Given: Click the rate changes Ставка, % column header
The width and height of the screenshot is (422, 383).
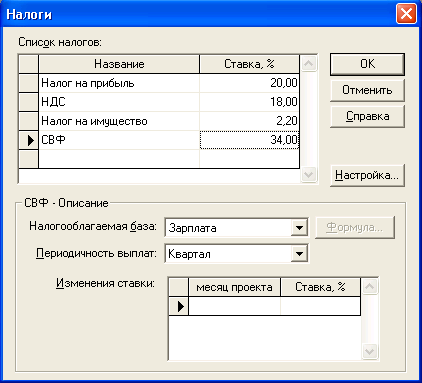Looking at the screenshot, I should [320, 287].
